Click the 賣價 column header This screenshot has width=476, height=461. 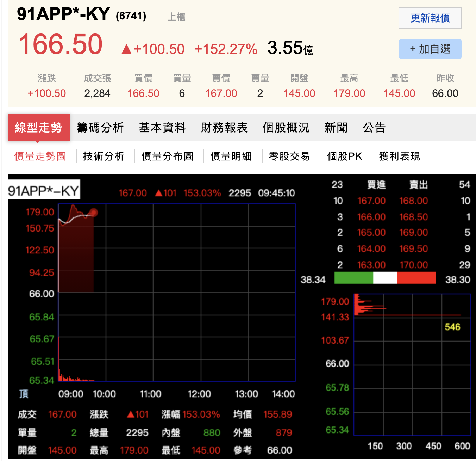click(x=221, y=78)
